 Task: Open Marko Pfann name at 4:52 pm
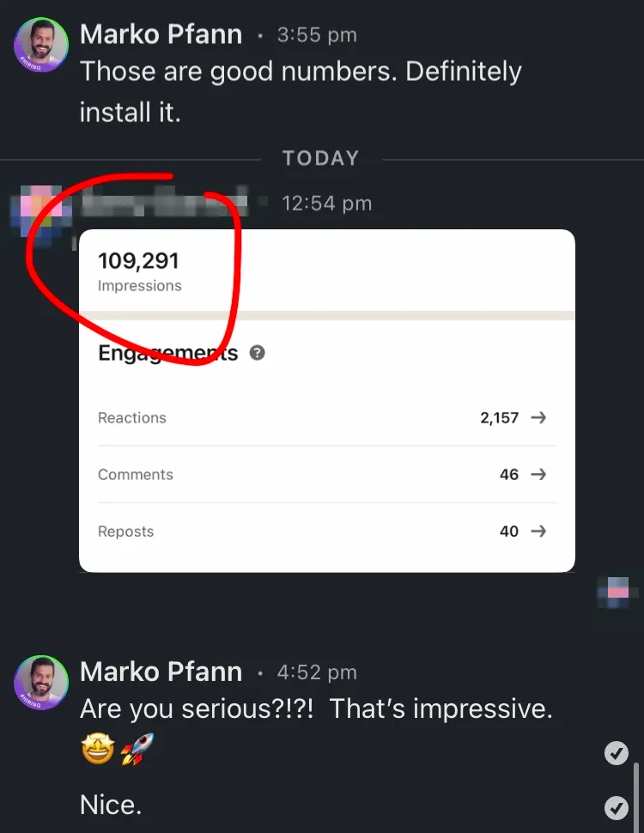pos(161,672)
